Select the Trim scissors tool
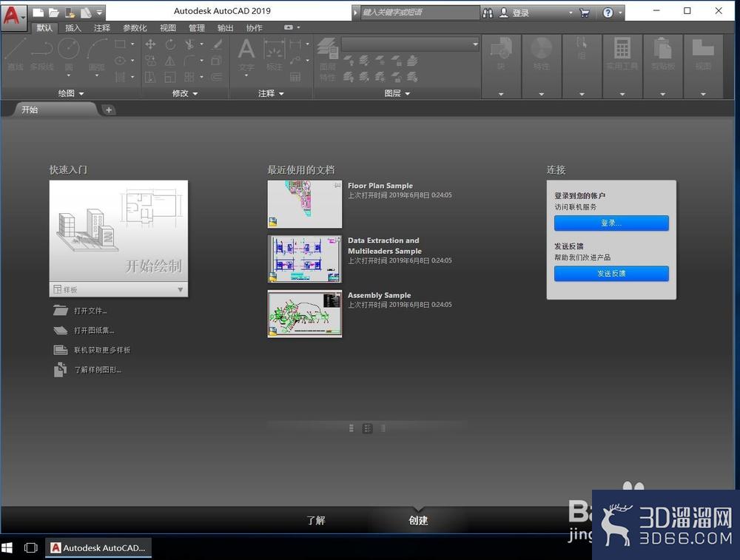The image size is (740, 560). click(189, 44)
